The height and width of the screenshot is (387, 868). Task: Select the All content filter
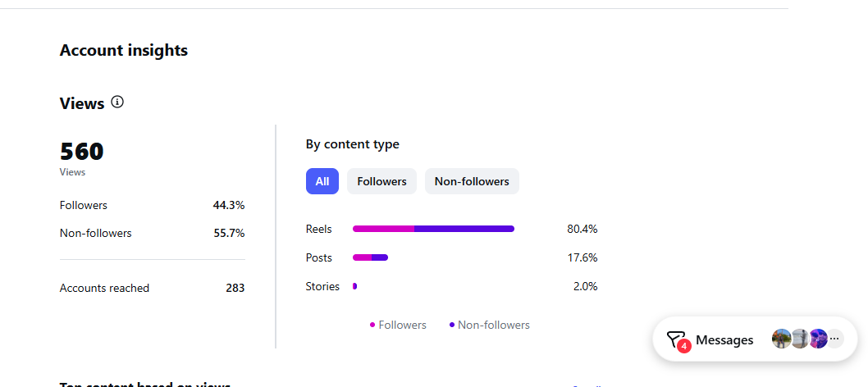coord(322,181)
